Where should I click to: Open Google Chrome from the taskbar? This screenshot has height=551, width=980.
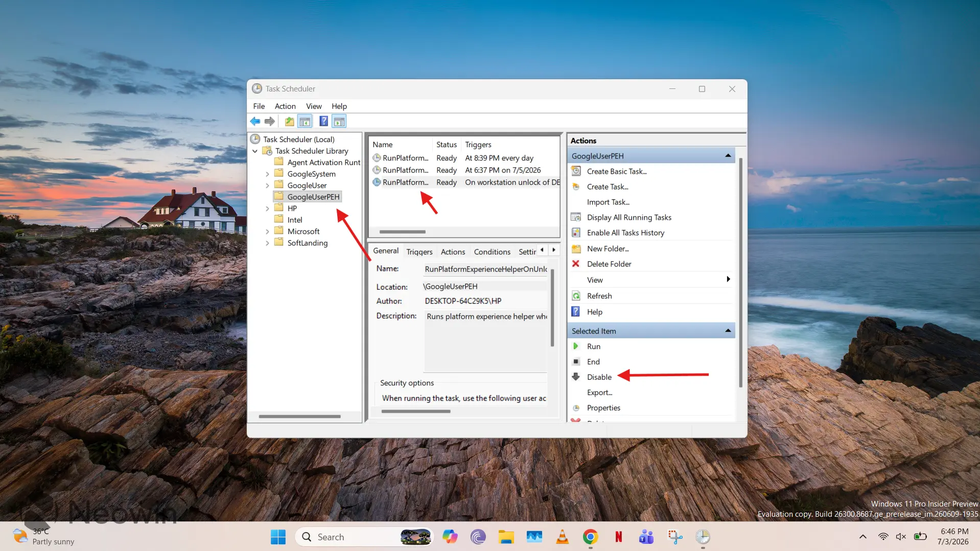pyautogui.click(x=590, y=537)
